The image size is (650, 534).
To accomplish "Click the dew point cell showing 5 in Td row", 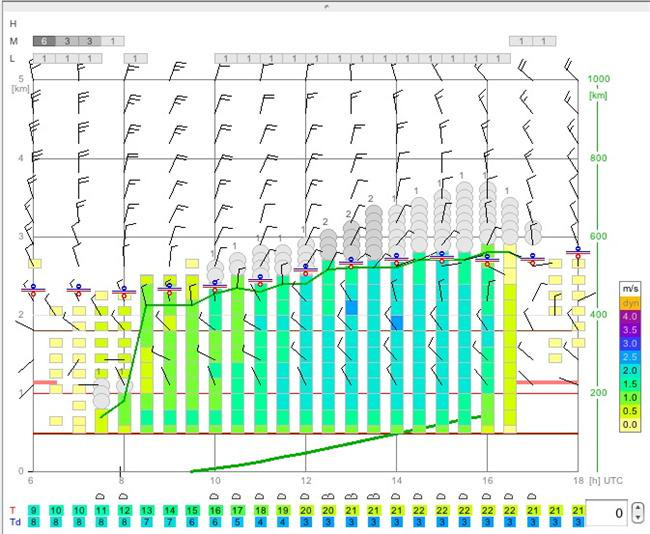I will [237, 522].
